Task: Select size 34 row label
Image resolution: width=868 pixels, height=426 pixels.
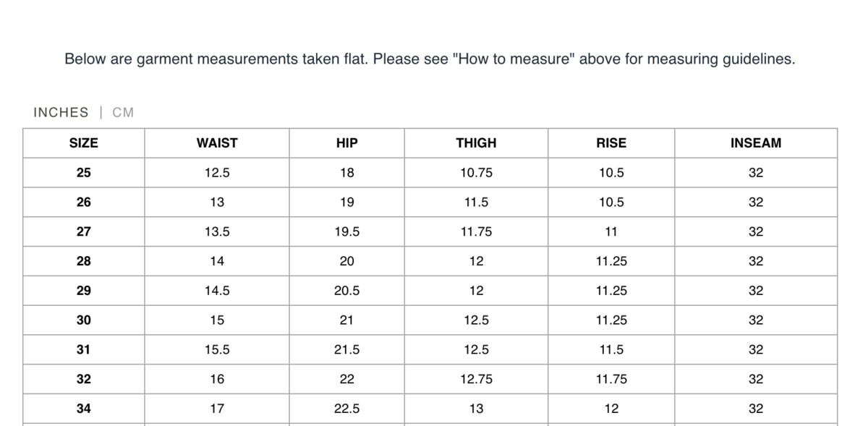Action: point(84,409)
